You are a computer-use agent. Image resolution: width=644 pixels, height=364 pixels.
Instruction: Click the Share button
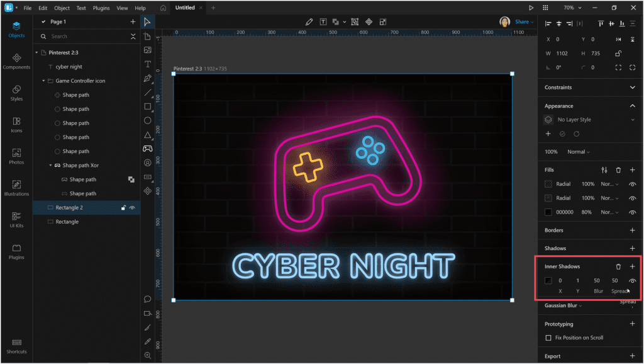coord(524,22)
